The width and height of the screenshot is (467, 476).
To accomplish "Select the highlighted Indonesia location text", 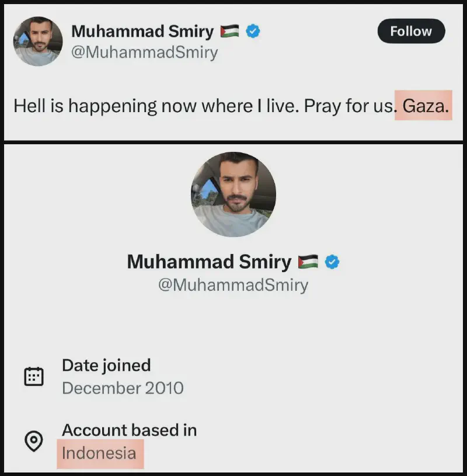I will point(99,453).
